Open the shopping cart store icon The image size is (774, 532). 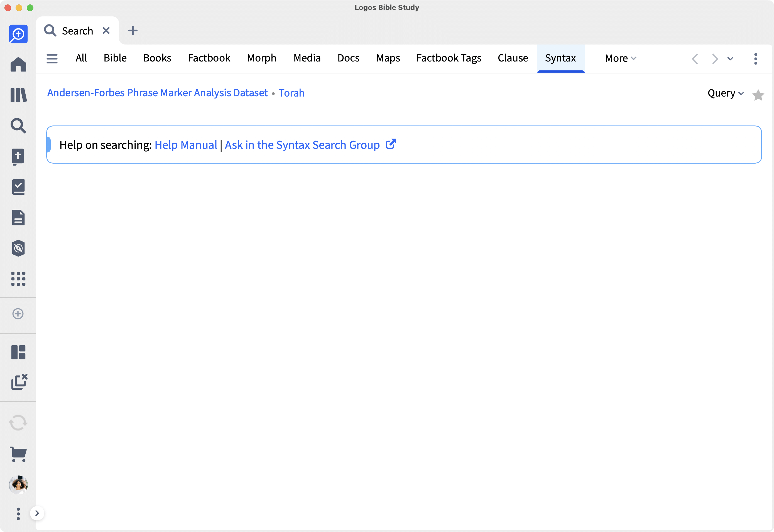tap(18, 454)
